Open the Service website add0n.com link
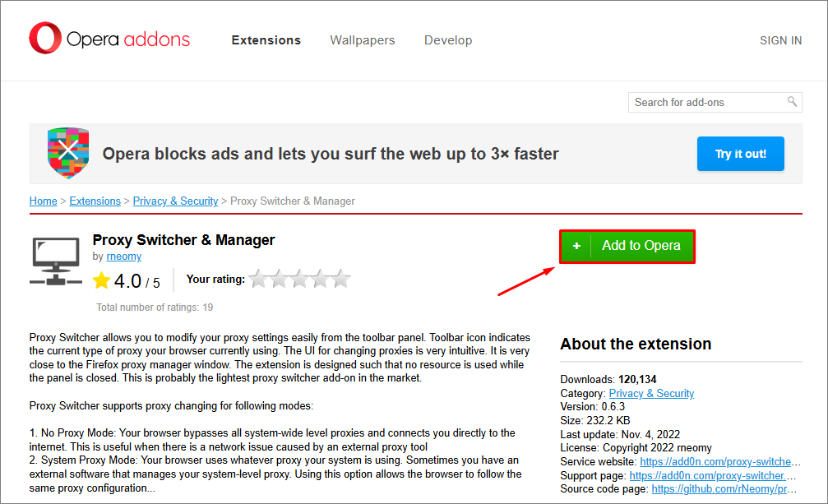Viewport: 828px width, 504px height. 720,462
